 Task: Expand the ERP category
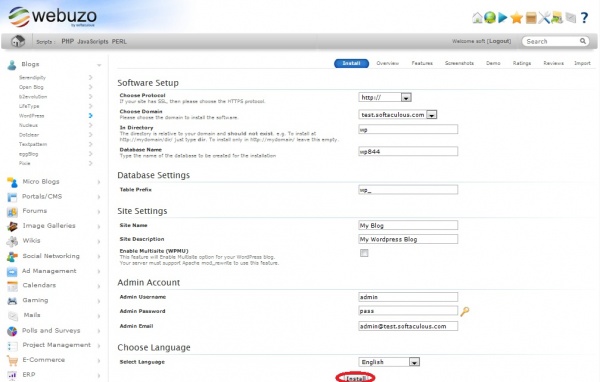click(99, 375)
